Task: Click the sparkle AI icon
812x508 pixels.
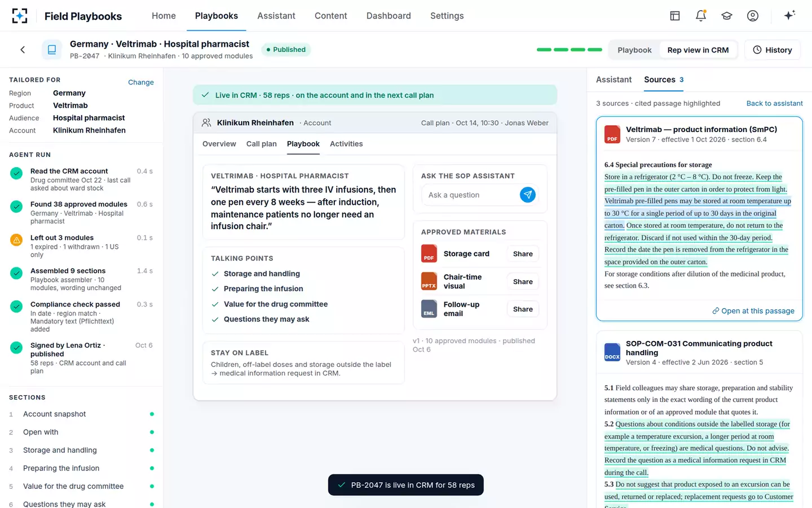Action: tap(789, 15)
